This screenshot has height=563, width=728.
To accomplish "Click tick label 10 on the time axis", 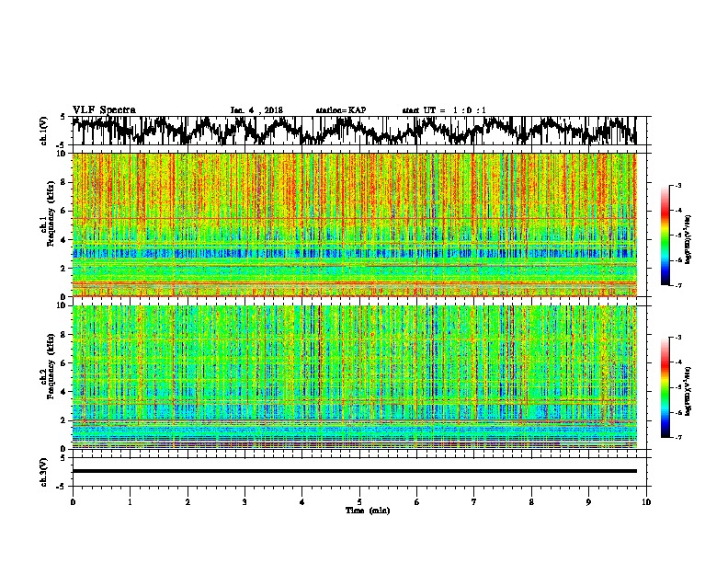I will click(x=646, y=502).
